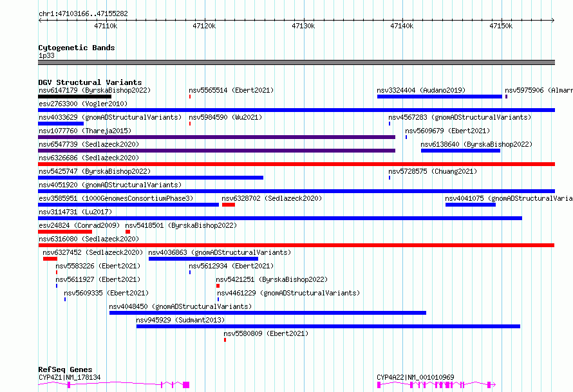Open the RefSeq Genes track title

point(65,369)
